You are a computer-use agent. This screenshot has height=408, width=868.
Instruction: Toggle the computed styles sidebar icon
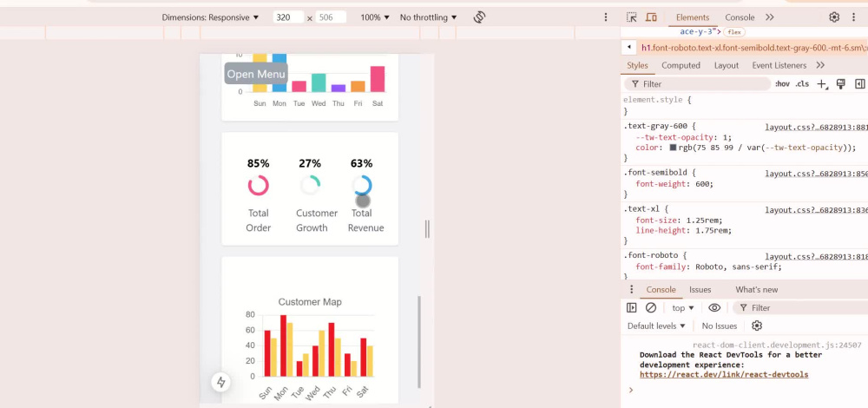click(859, 84)
